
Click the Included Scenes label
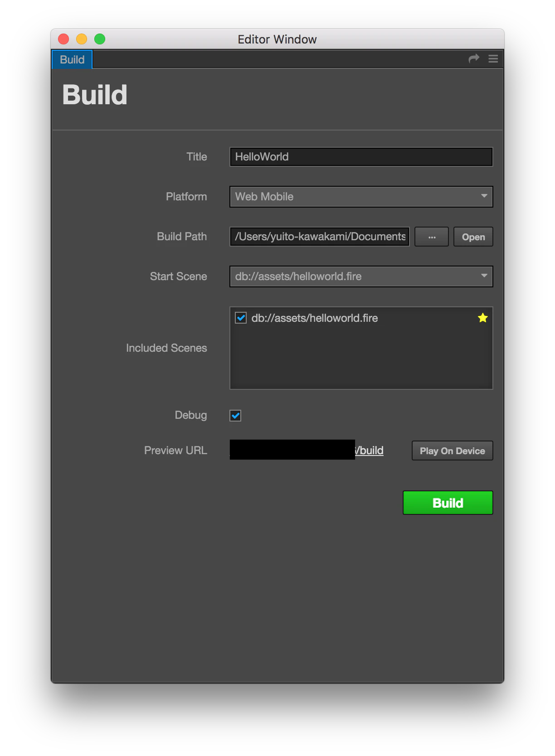point(166,348)
